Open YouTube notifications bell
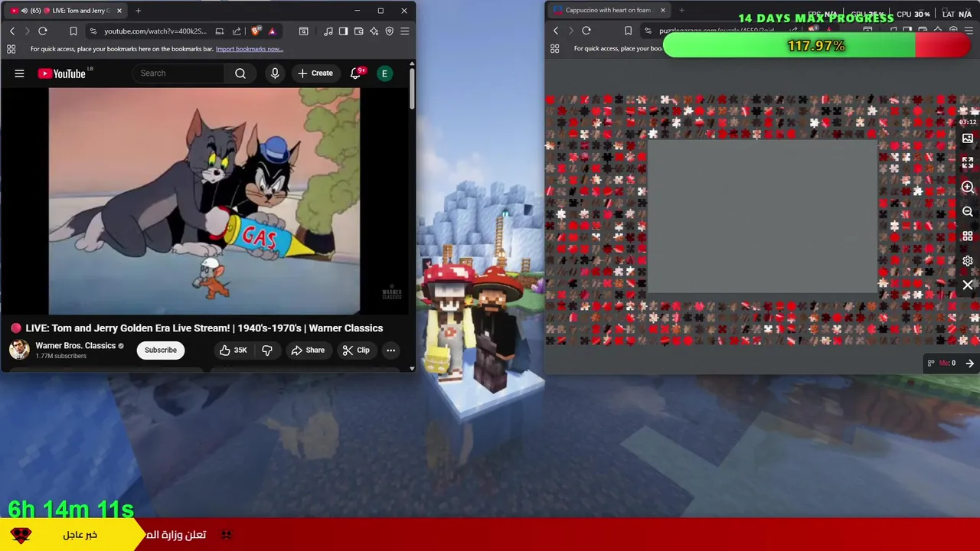 tap(355, 73)
